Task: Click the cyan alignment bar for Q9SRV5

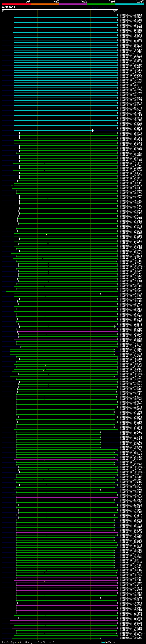Action: (x=66, y=25)
